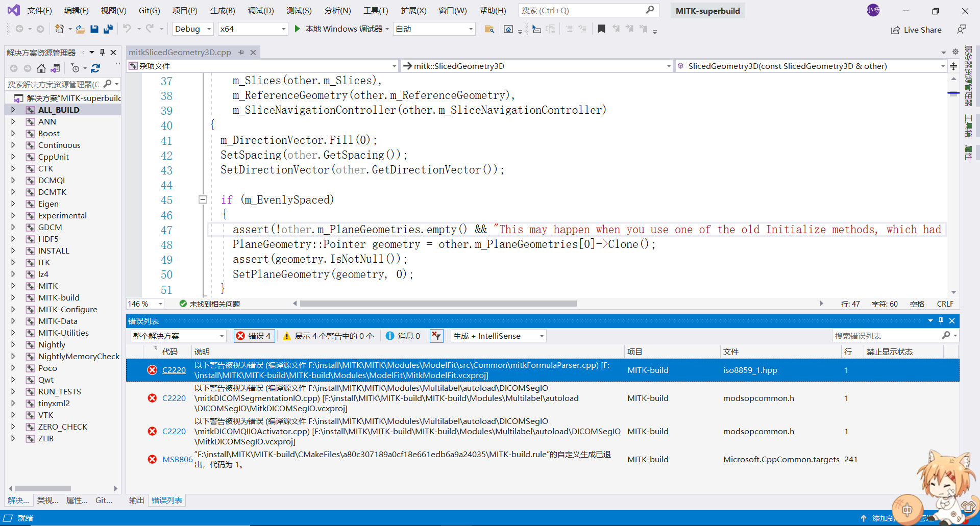980x526 pixels.
Task: Click the sync refresh icon in Solution Explorer
Action: pyautogui.click(x=95, y=68)
